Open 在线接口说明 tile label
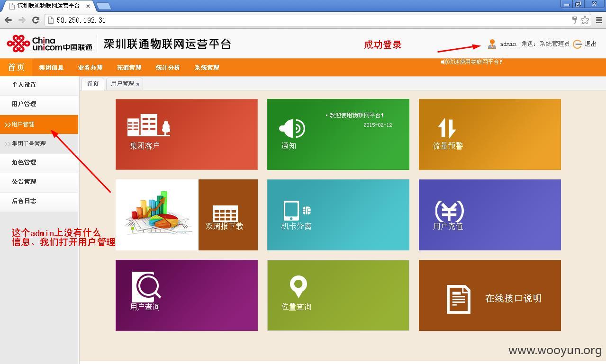Viewport: 606px width, 364px height. 513,298
